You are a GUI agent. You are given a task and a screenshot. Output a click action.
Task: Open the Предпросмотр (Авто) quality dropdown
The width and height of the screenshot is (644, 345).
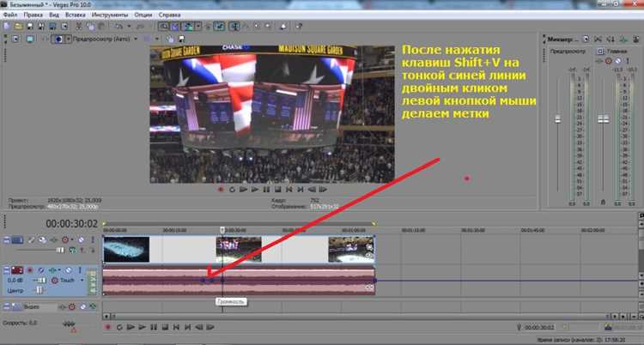136,39
